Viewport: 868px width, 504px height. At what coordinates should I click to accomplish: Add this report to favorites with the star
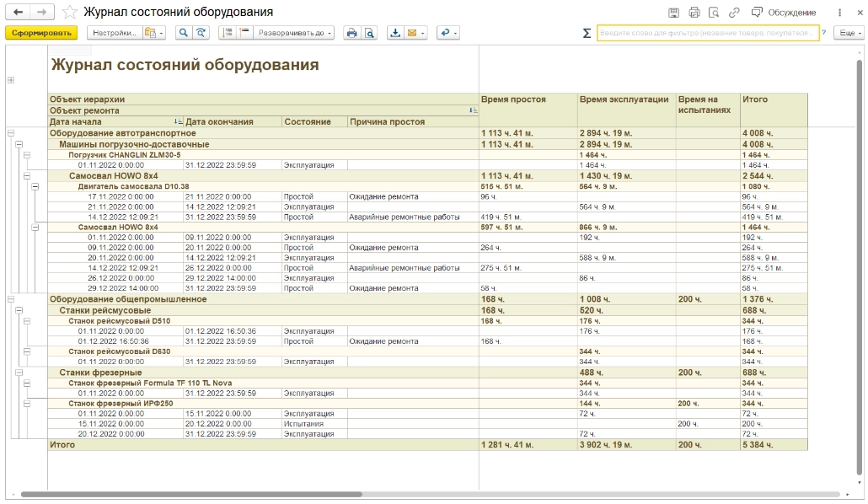point(70,13)
